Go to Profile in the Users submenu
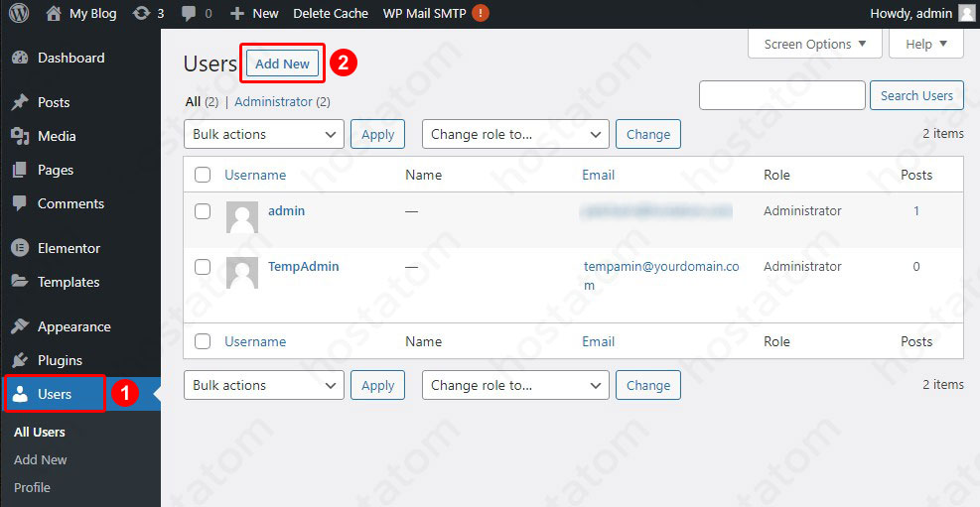 32,487
